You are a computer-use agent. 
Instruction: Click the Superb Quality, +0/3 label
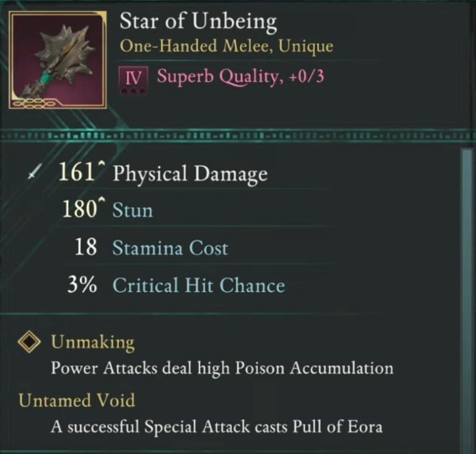[x=242, y=78]
